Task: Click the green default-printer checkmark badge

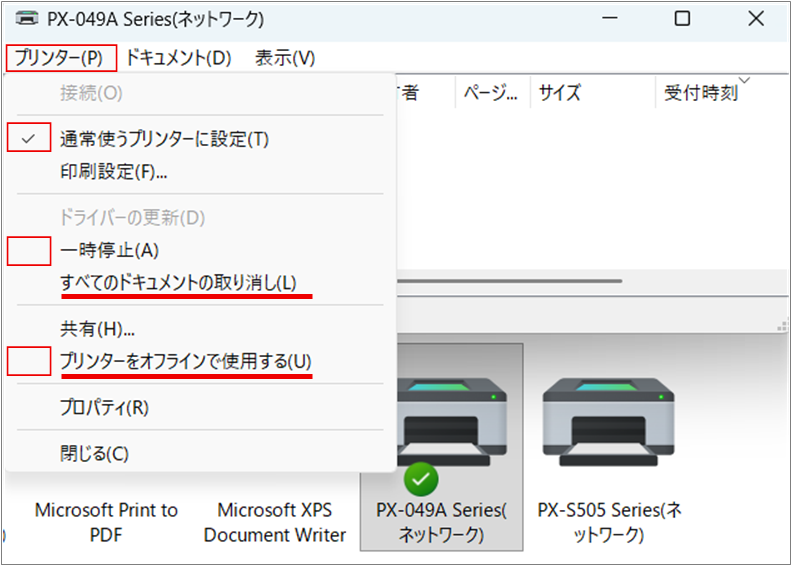Action: pos(421,478)
